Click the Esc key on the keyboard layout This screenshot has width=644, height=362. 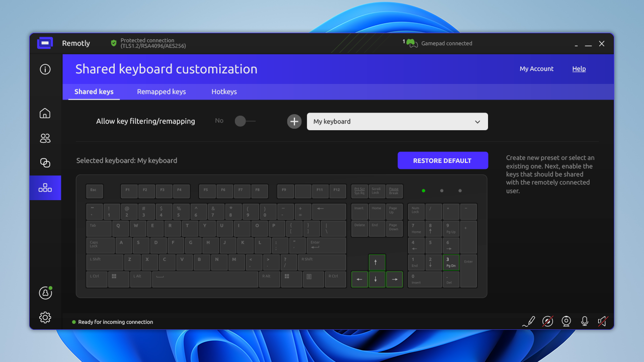(x=95, y=191)
